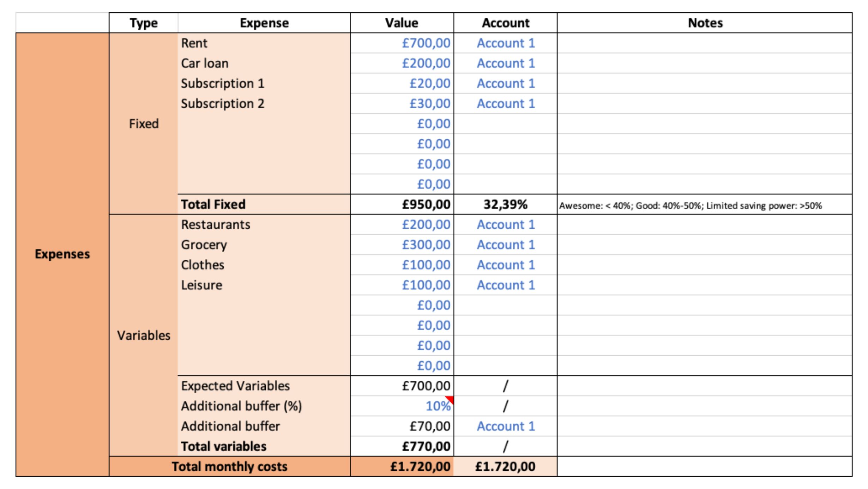
Task: Click the Awesome/Good saving power note
Action: 690,206
